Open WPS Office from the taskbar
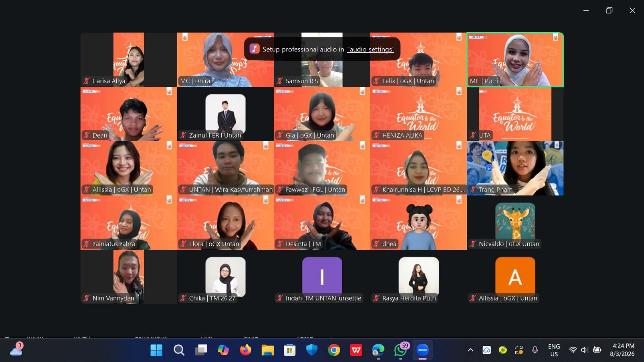Viewport: 644px width, 362px height. click(356, 350)
